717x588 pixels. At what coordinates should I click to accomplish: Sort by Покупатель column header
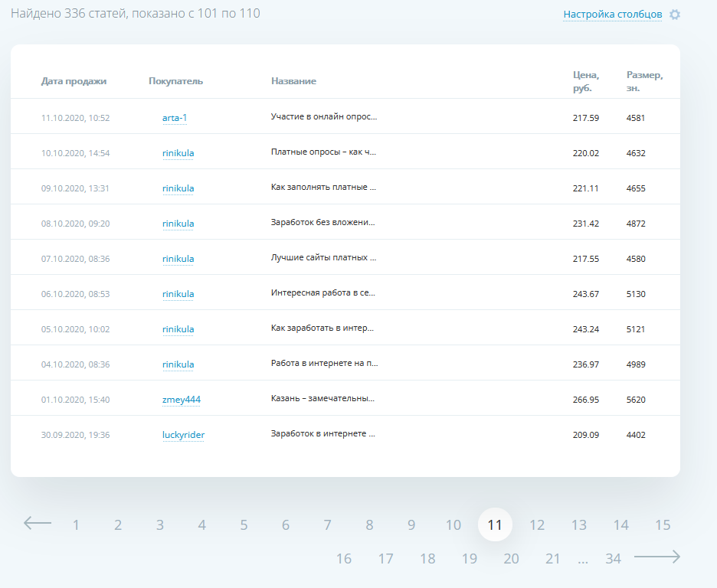pyautogui.click(x=175, y=81)
